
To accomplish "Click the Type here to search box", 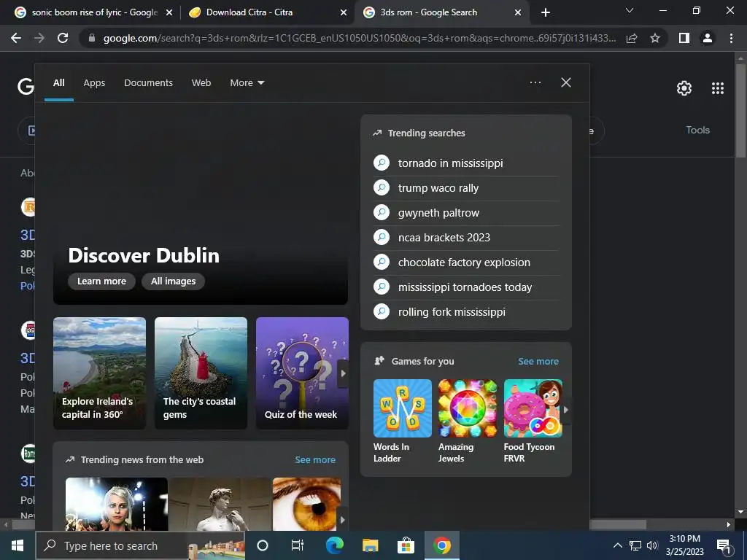I will pos(140,545).
